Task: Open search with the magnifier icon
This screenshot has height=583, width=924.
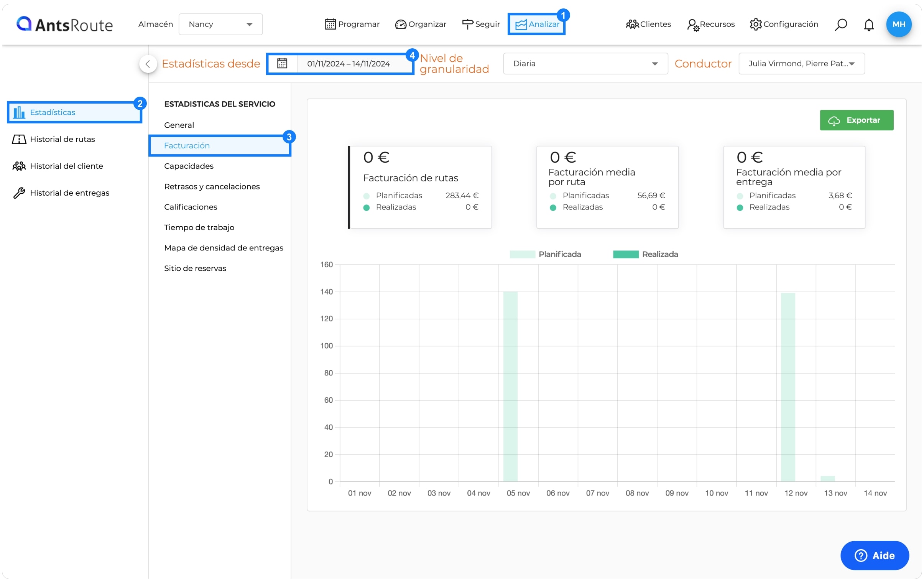Action: pos(840,25)
